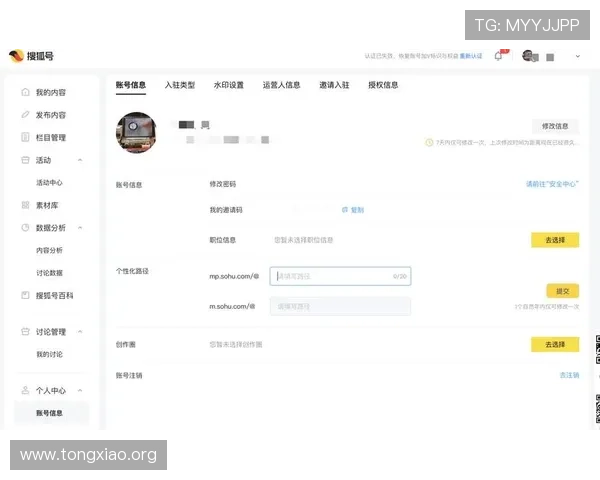
Task: Click the 我的邀请码 label
Action: [226, 210]
